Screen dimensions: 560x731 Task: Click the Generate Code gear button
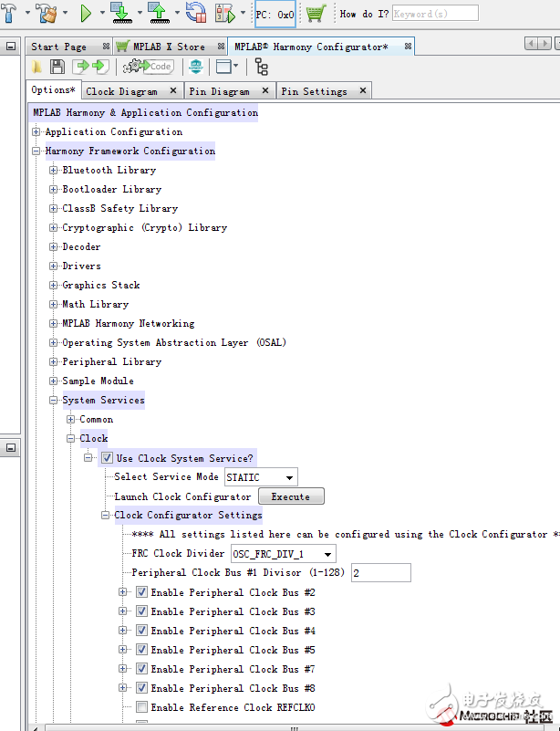pos(148,67)
